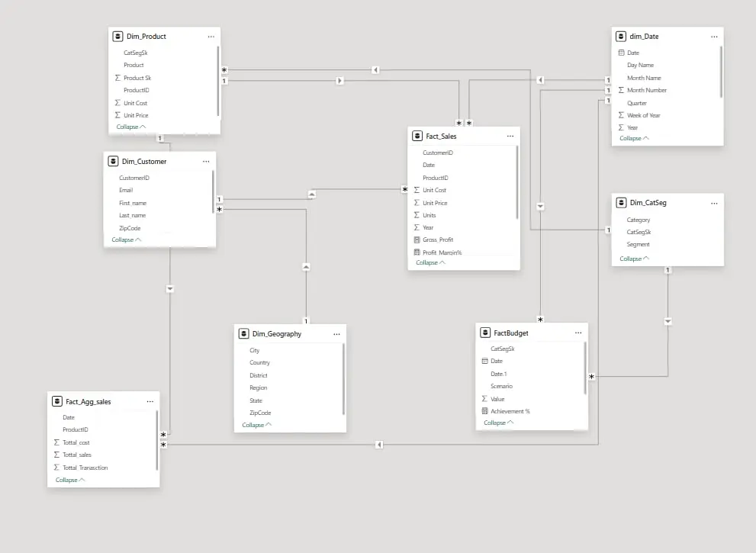Viewport: 756px width, 553px height.
Task: Click sigma icon beside Value in FactBudget
Action: click(x=484, y=399)
